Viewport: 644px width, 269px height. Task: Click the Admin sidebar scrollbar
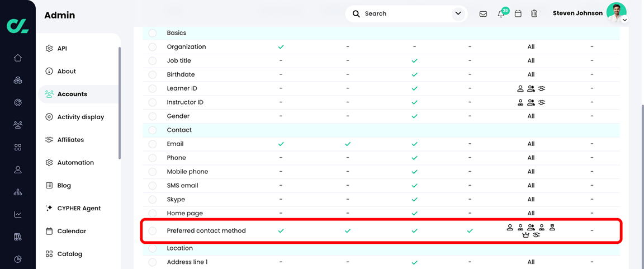tap(120, 103)
